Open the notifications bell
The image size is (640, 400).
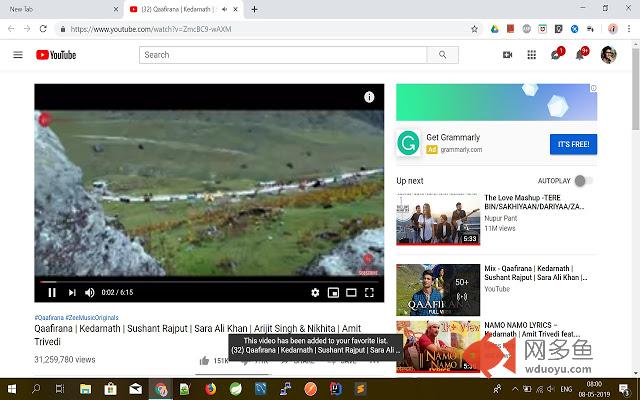[581, 54]
